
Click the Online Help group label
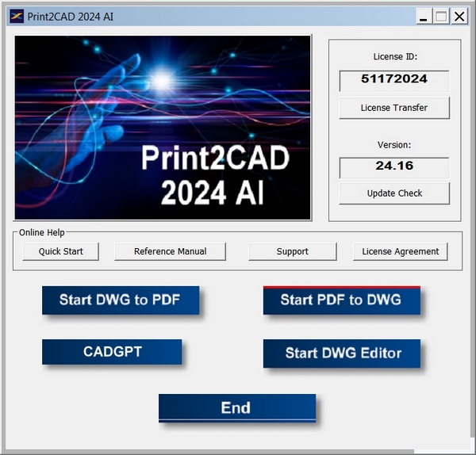42,232
